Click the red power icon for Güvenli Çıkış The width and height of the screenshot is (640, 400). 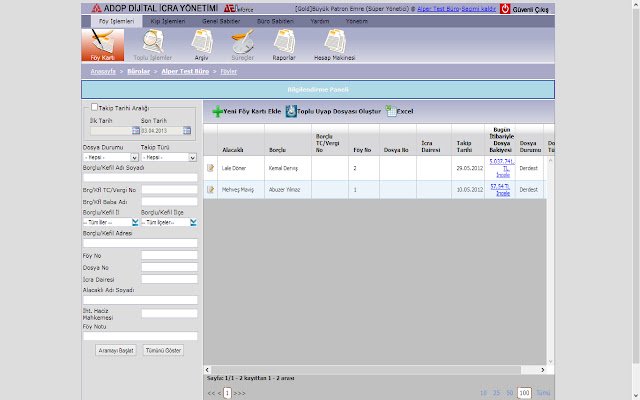tap(505, 9)
